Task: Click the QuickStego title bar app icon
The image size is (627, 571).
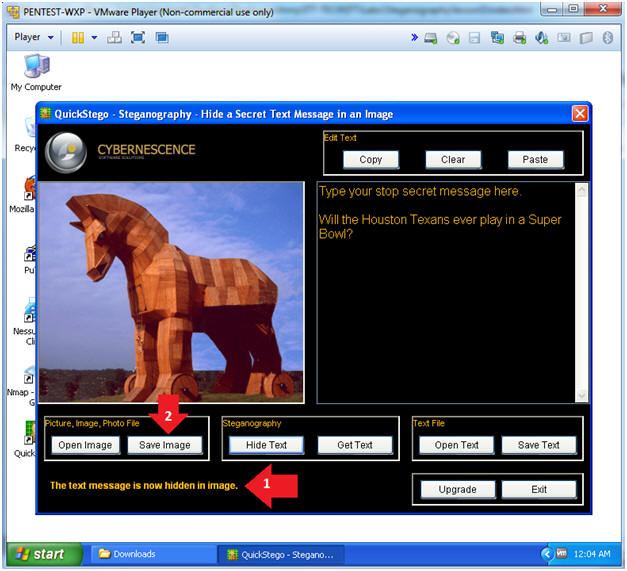Action: [45, 114]
